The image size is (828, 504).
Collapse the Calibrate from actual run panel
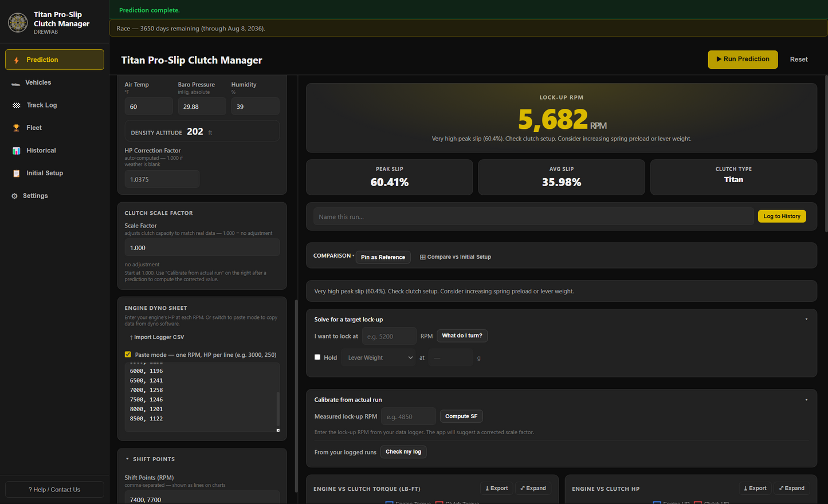[806, 400]
